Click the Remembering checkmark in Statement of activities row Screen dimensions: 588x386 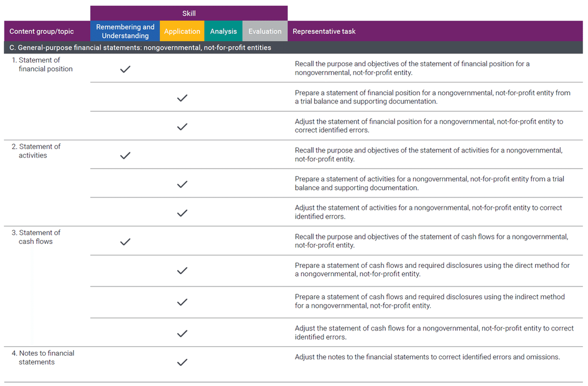click(x=125, y=155)
